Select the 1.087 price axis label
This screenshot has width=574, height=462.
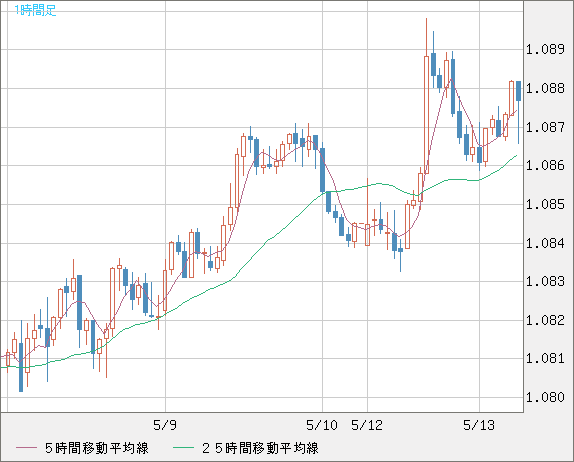tap(545, 127)
